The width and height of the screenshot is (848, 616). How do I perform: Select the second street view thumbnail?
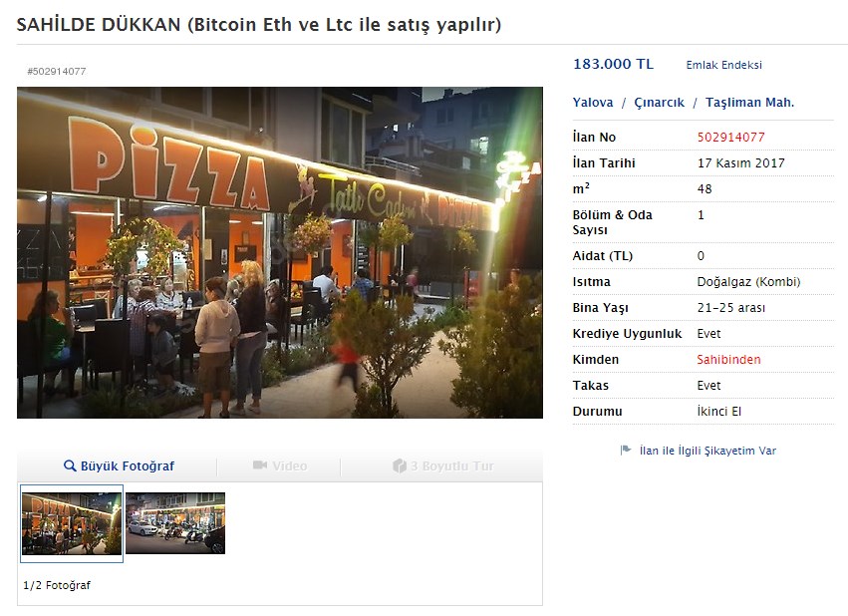point(175,523)
